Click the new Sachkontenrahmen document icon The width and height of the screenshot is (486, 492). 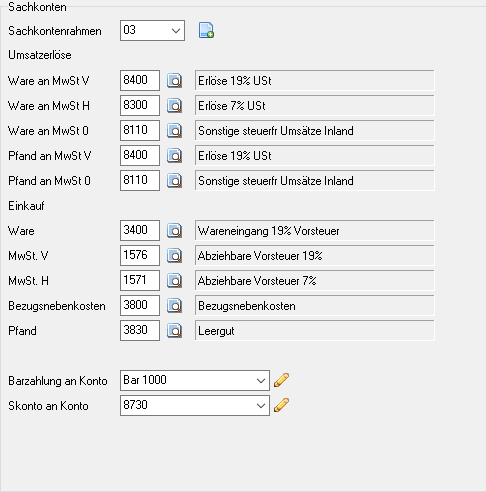tap(206, 30)
